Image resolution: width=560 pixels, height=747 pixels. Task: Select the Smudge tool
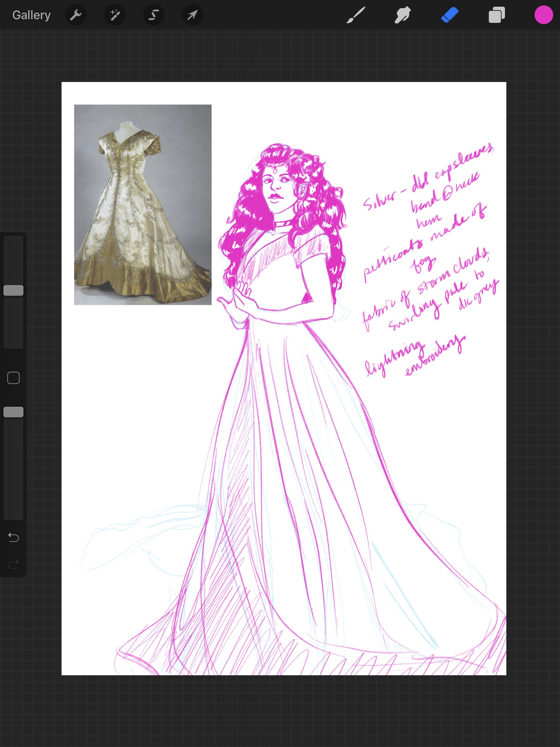[403, 15]
